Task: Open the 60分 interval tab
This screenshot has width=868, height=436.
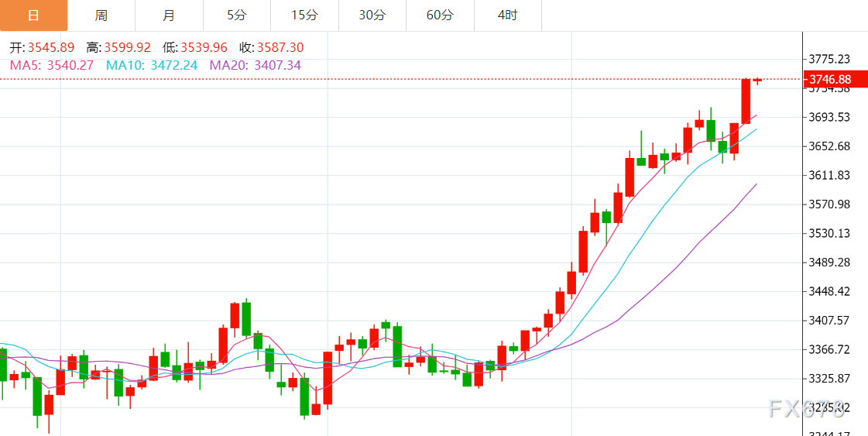Action: [440, 15]
